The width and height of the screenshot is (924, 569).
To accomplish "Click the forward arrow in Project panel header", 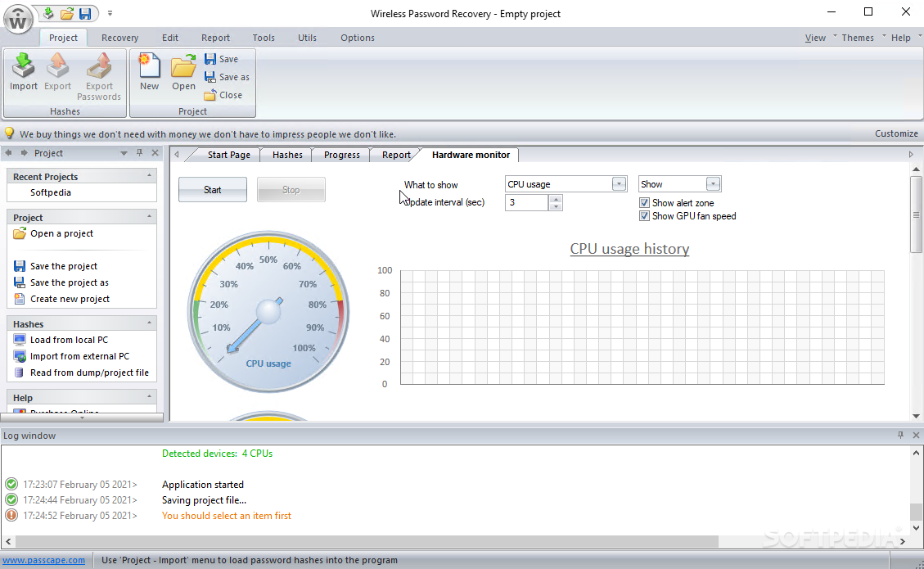I will pos(25,153).
